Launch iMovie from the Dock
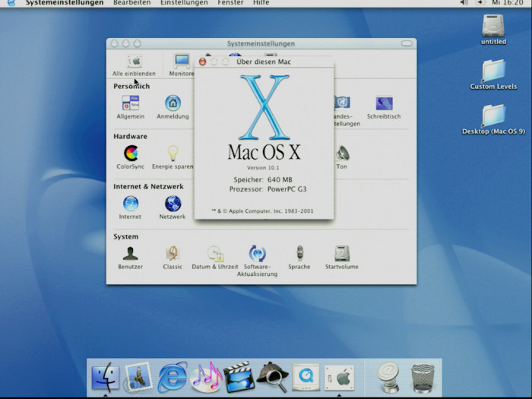The height and width of the screenshot is (399, 532). (239, 377)
